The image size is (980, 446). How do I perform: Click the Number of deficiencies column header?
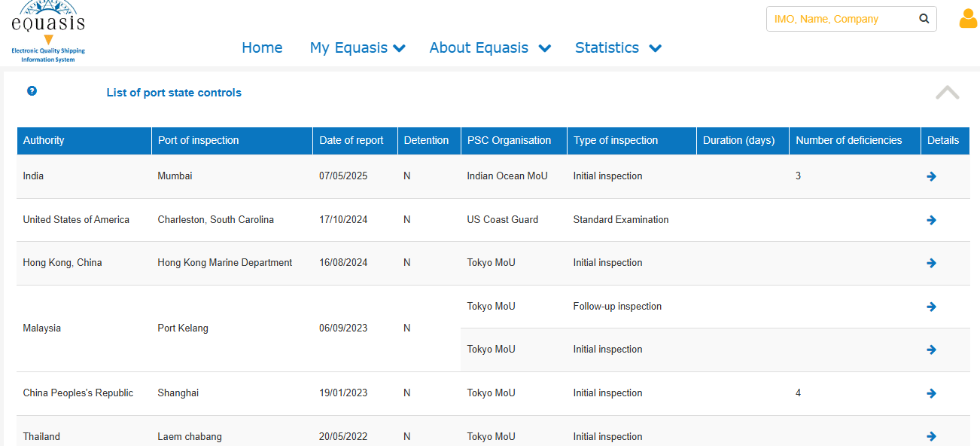(849, 140)
